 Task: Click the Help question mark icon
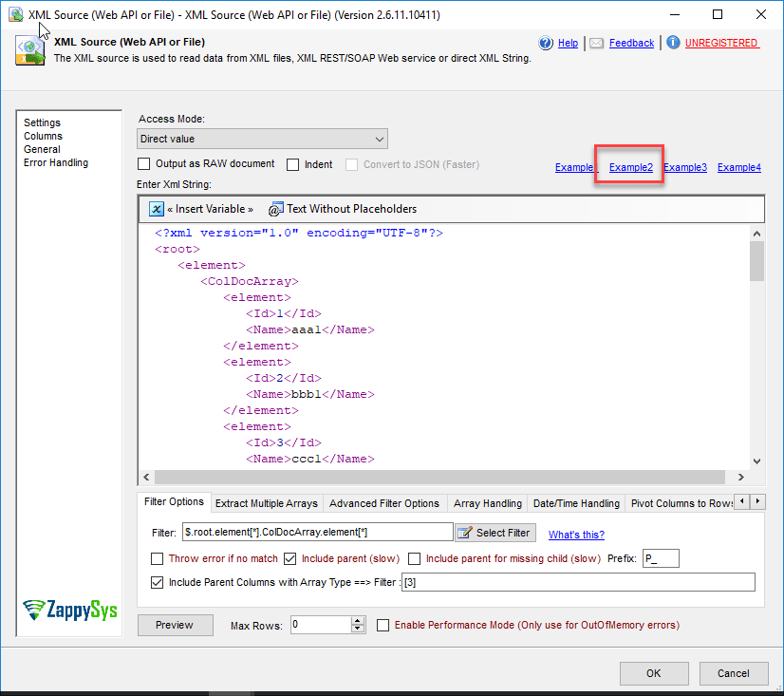coord(546,43)
